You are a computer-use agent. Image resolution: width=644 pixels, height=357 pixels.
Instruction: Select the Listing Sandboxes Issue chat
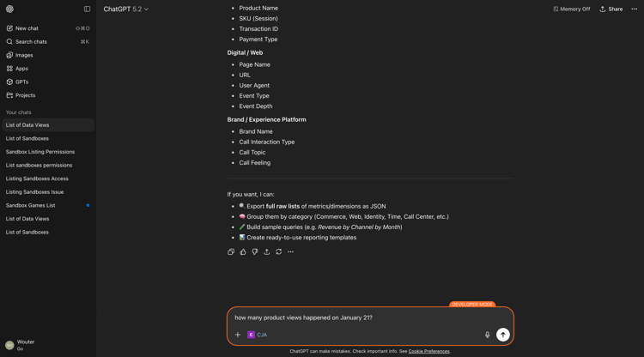pyautogui.click(x=48, y=192)
